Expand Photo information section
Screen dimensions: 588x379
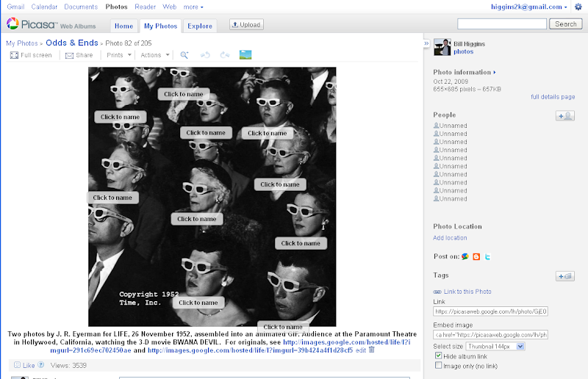[x=465, y=72]
